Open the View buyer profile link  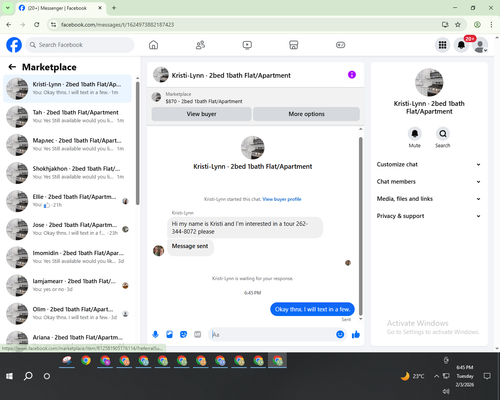[282, 199]
